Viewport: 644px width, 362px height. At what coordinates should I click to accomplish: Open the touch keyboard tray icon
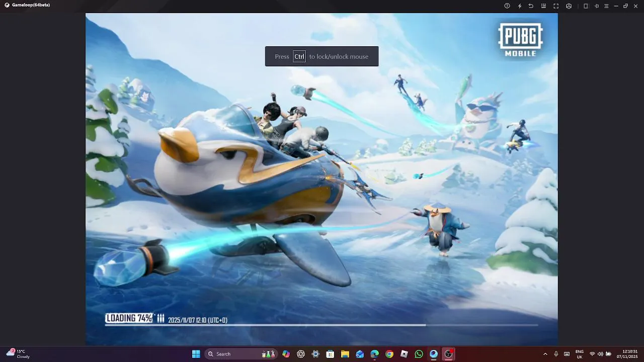[567, 354]
